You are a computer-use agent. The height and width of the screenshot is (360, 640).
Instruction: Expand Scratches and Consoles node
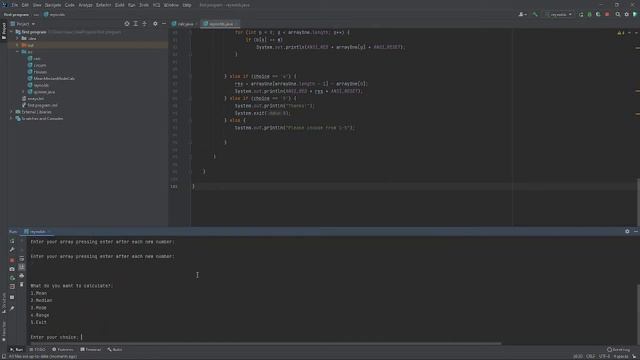(12, 118)
